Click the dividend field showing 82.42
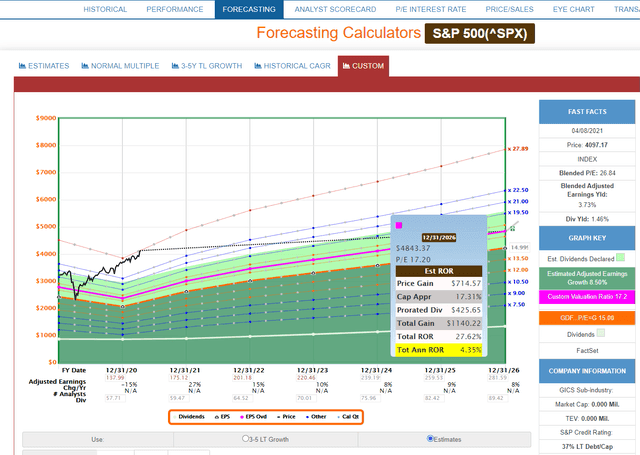Viewport: 640px width, 455px height. tap(434, 398)
